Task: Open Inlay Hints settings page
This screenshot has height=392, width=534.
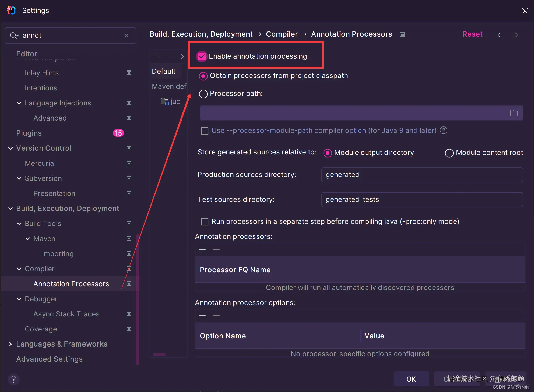Action: (42, 73)
